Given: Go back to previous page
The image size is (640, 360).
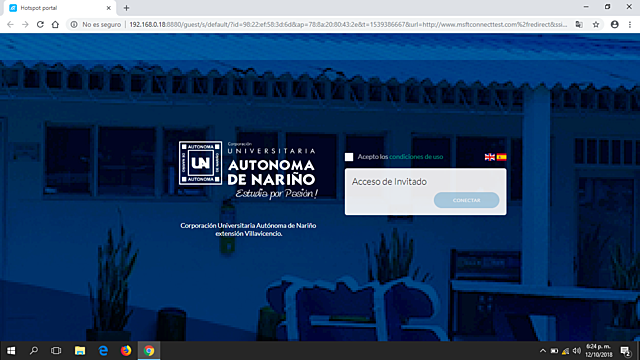Looking at the screenshot, I should coord(11,24).
